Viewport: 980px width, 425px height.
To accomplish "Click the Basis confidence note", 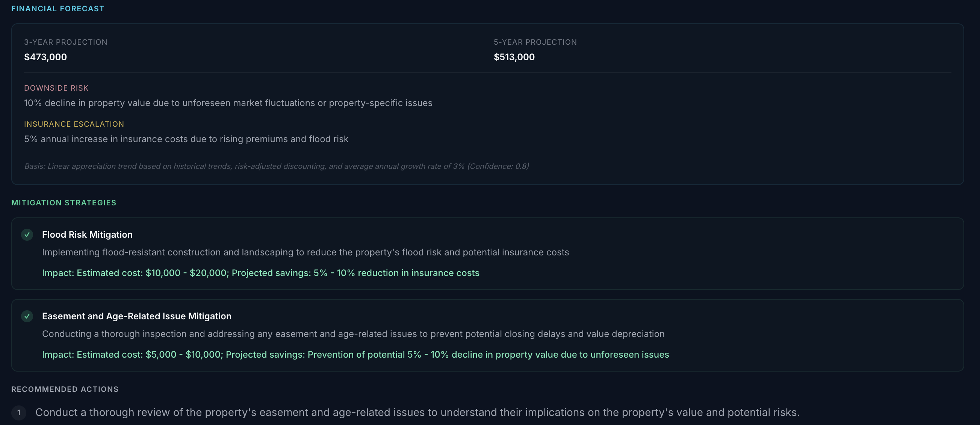I will (x=277, y=166).
